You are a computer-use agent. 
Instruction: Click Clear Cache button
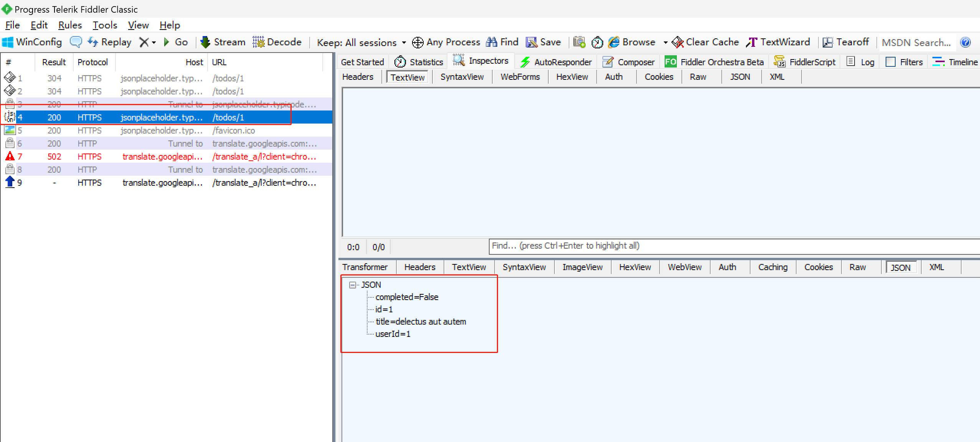tap(705, 42)
